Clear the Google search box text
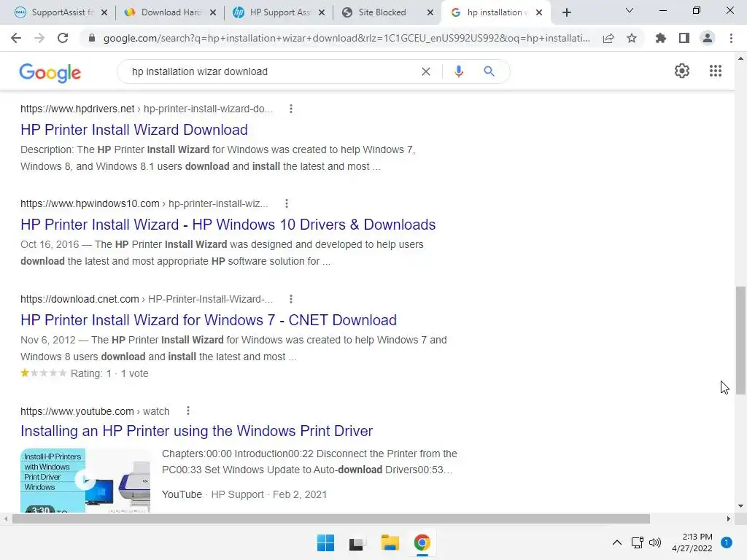747x560 pixels. pos(426,71)
